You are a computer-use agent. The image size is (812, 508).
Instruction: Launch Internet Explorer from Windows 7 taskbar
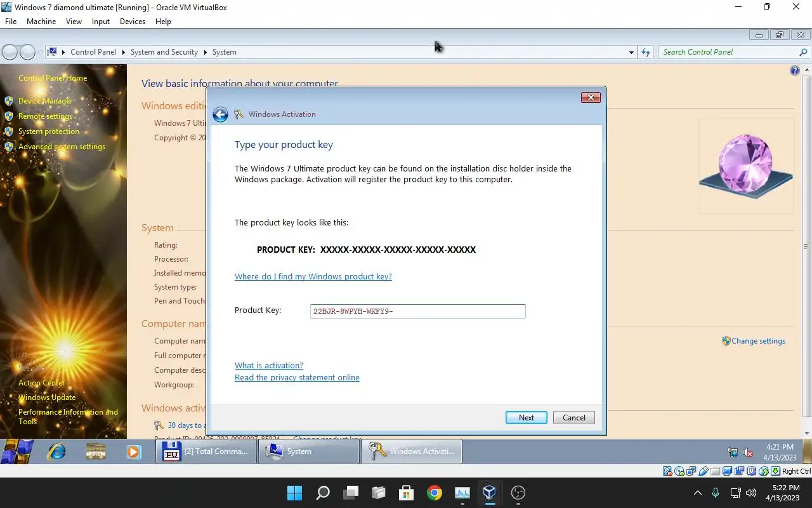point(57,451)
